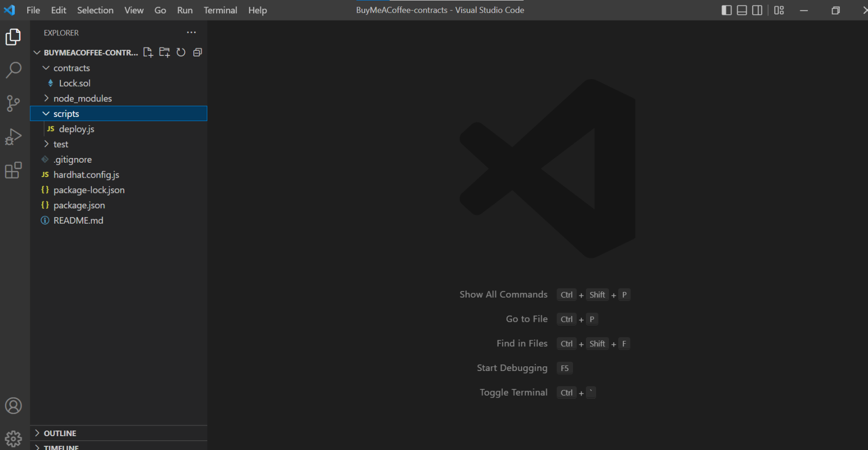Refresh the Explorer file tree
The height and width of the screenshot is (450, 868).
[x=181, y=52]
